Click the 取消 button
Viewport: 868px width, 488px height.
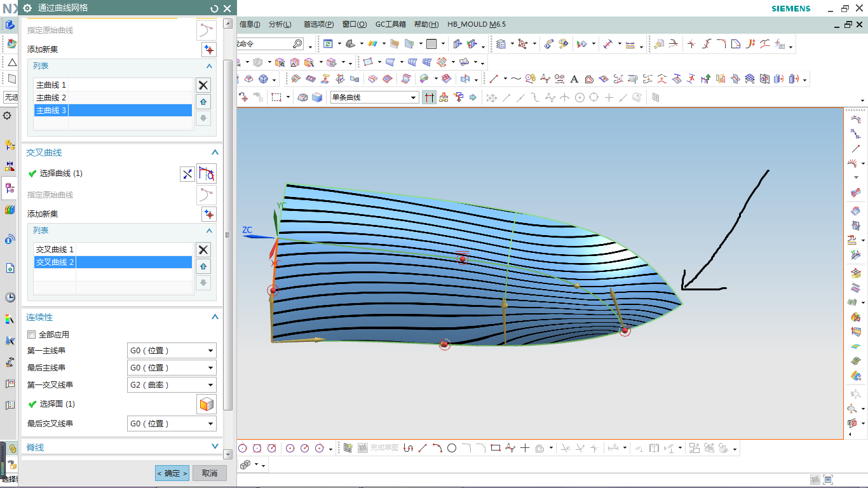210,473
